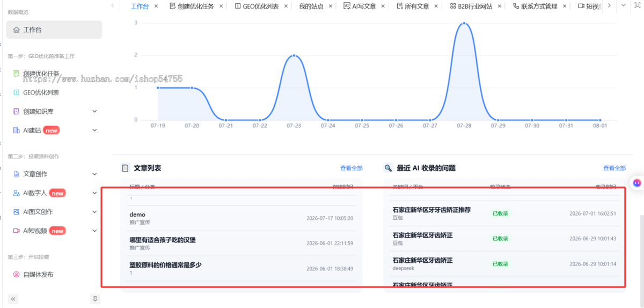Click the 文章创作 document icon

(x=16, y=174)
